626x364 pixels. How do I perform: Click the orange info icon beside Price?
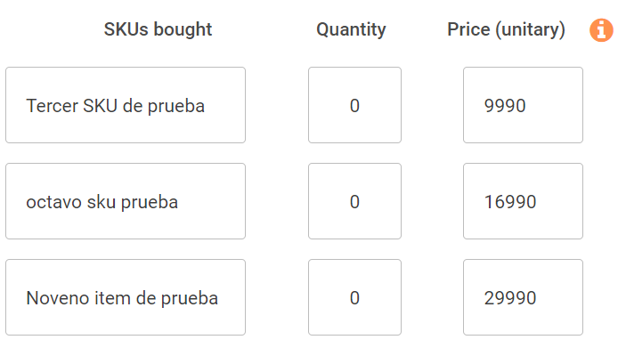click(x=602, y=29)
